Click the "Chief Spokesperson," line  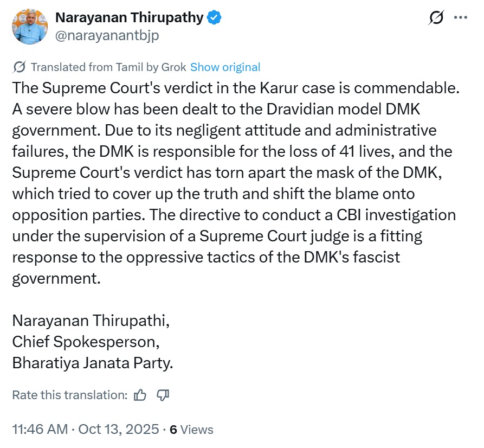point(86,341)
